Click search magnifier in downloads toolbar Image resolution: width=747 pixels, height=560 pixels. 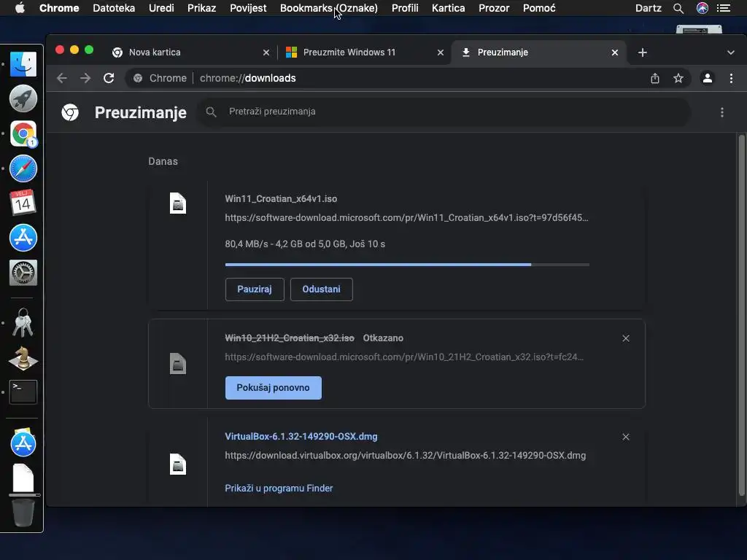(211, 112)
